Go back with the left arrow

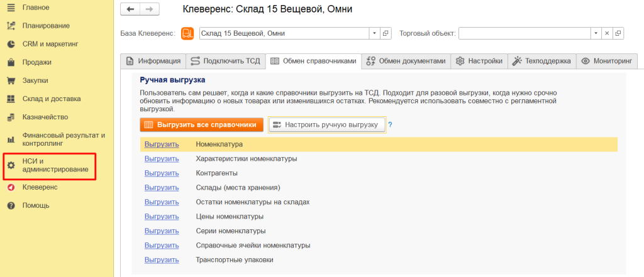[x=130, y=9]
